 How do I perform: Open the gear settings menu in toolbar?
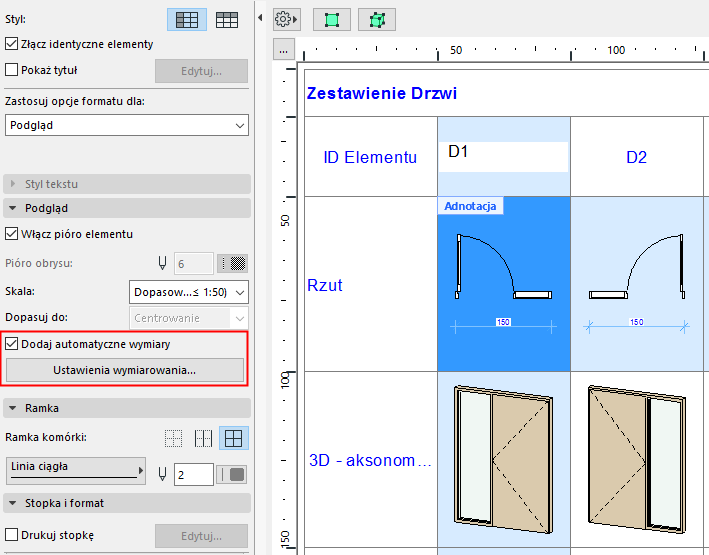click(x=286, y=19)
